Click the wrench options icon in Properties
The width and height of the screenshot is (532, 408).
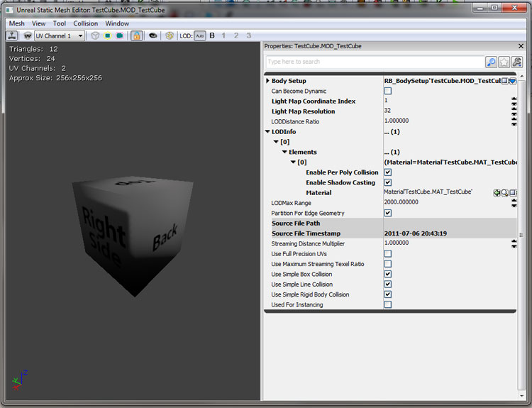coord(516,62)
